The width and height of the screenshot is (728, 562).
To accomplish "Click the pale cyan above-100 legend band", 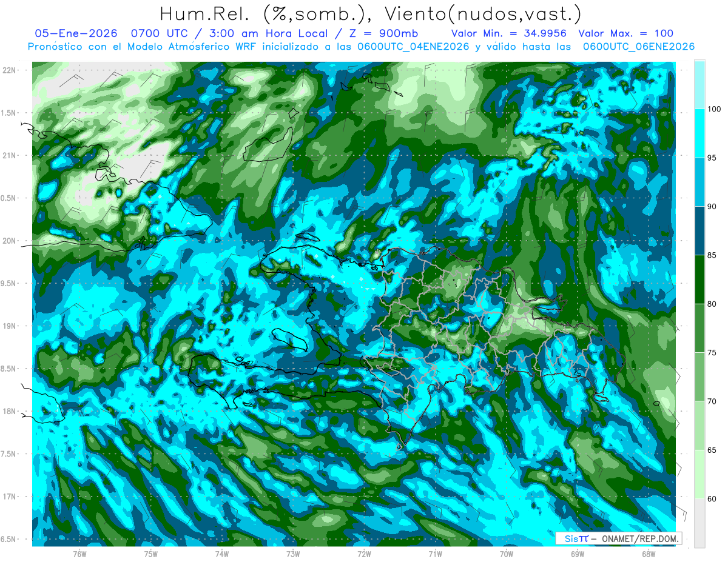I will coord(699,85).
